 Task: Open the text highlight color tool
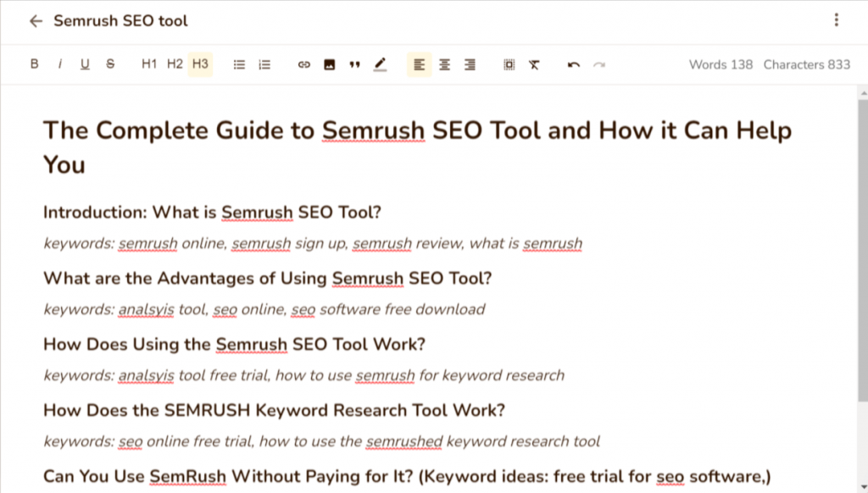tap(380, 64)
